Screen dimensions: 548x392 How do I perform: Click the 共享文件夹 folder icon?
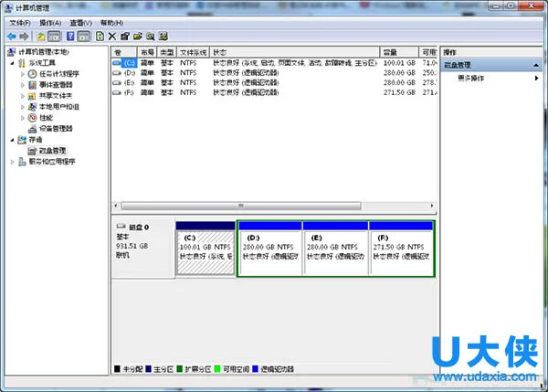[x=32, y=96]
